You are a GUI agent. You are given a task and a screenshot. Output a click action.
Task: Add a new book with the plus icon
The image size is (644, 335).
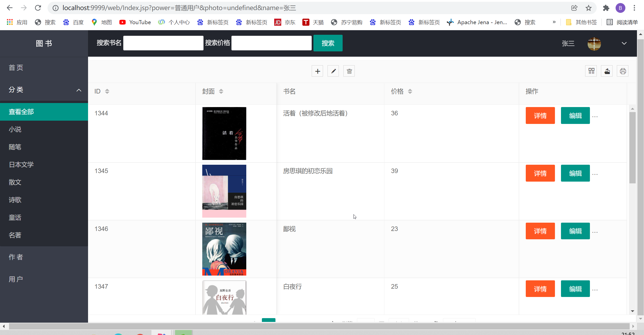click(x=317, y=71)
